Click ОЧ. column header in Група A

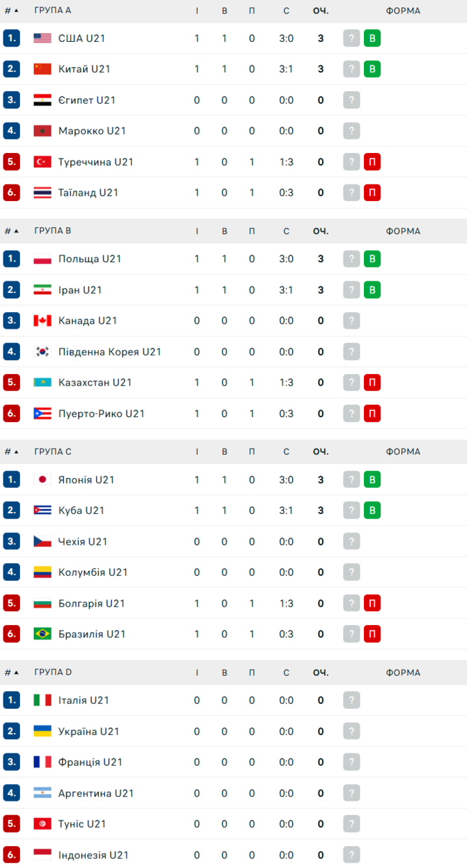point(321,11)
